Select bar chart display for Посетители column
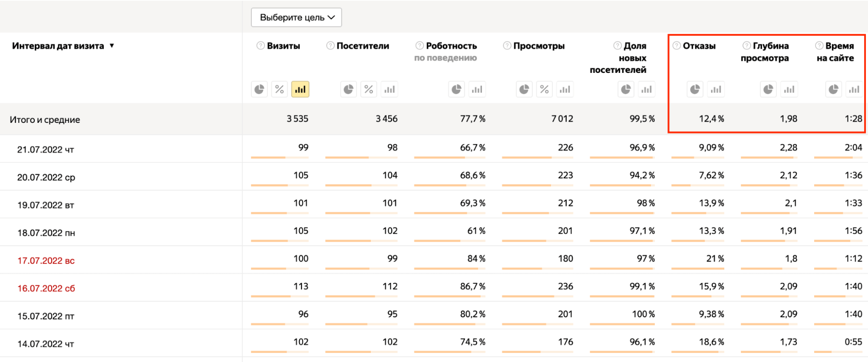This screenshot has width=868, height=362. point(389,89)
